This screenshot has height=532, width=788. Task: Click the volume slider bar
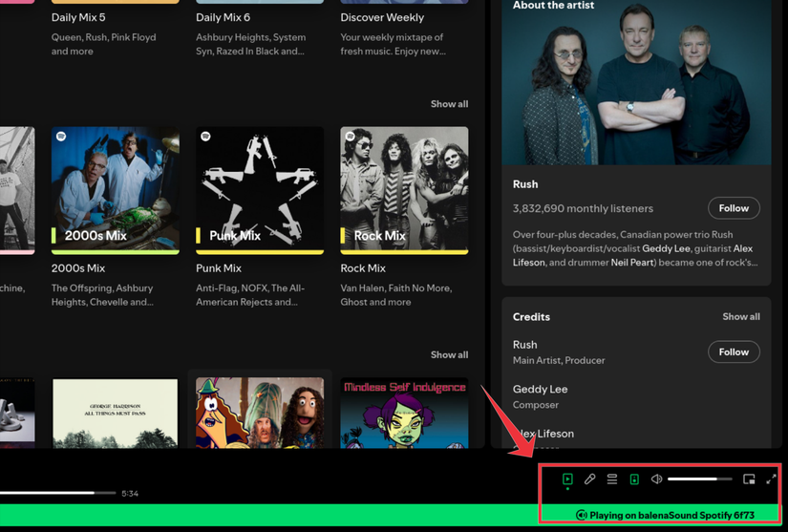699,479
